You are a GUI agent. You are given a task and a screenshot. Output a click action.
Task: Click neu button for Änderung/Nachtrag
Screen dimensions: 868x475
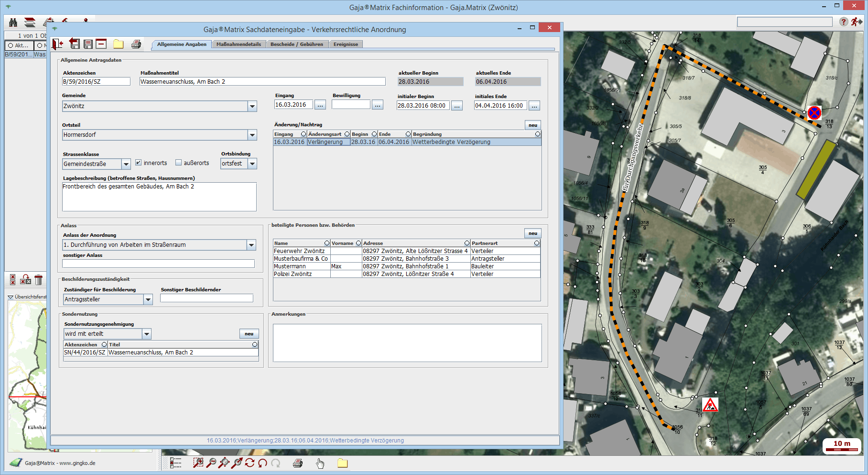[x=532, y=125]
